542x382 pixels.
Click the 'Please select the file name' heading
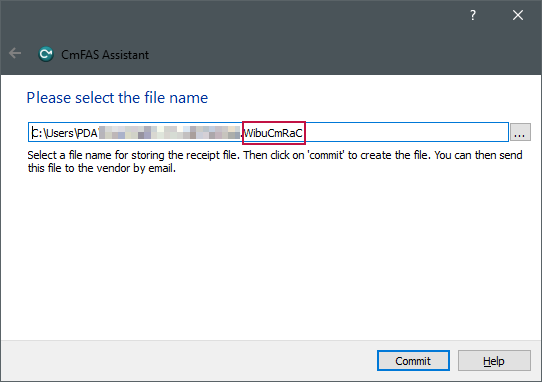click(x=117, y=98)
